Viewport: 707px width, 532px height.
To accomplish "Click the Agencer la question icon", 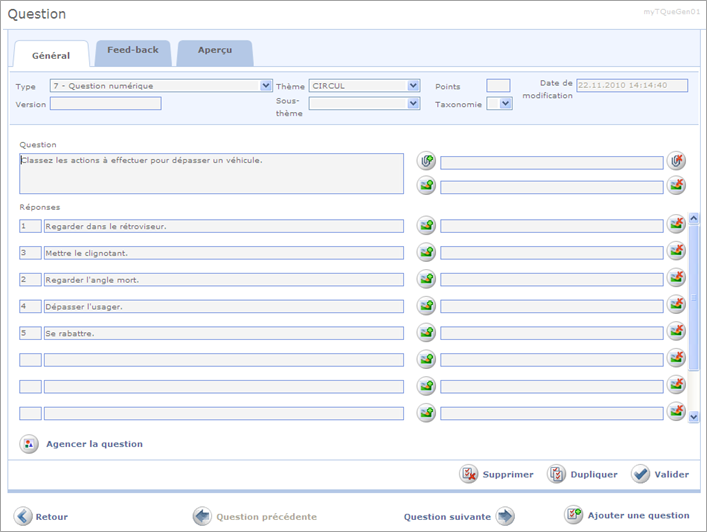I will (30, 444).
